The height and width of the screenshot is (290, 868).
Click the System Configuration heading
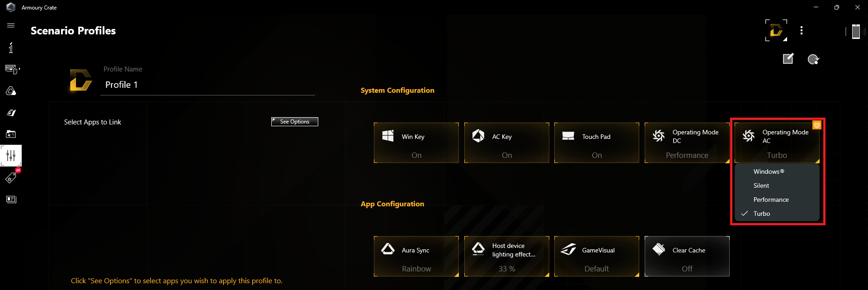click(x=397, y=90)
